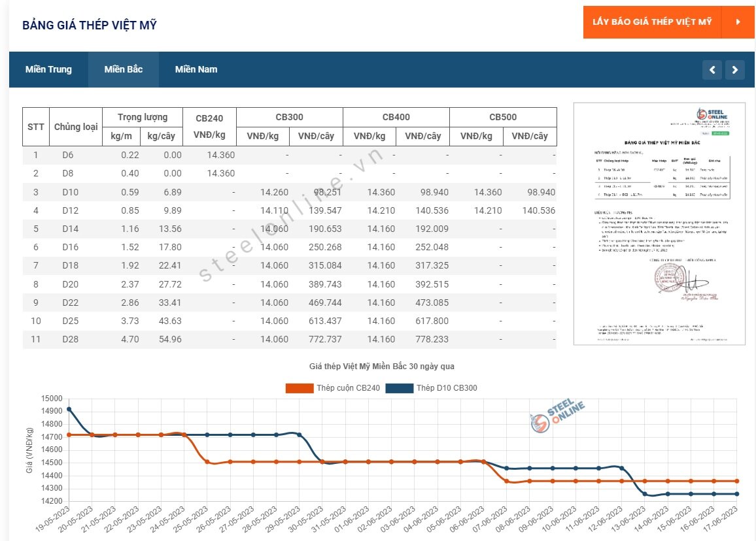
Task: Click the Lấy báo giá thép Việt Mỹ button
Action: 652,22
